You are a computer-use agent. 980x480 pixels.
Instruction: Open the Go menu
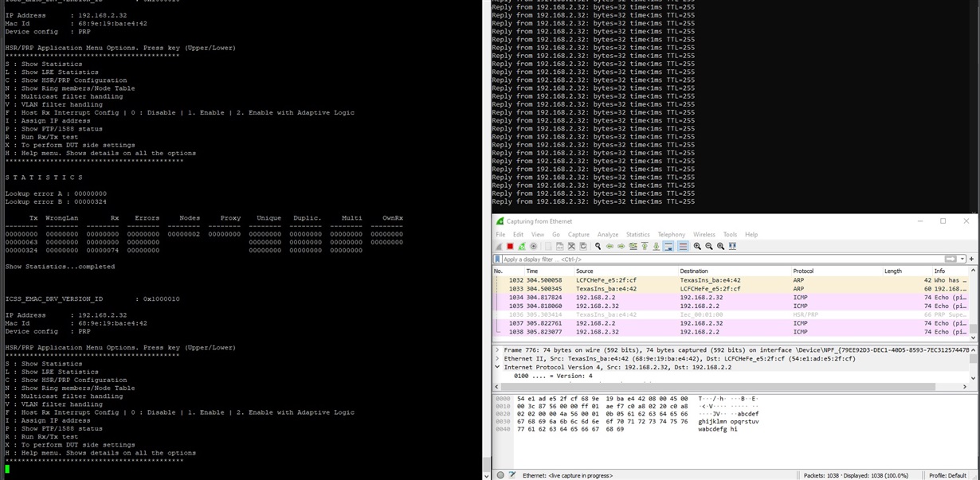[x=556, y=235]
